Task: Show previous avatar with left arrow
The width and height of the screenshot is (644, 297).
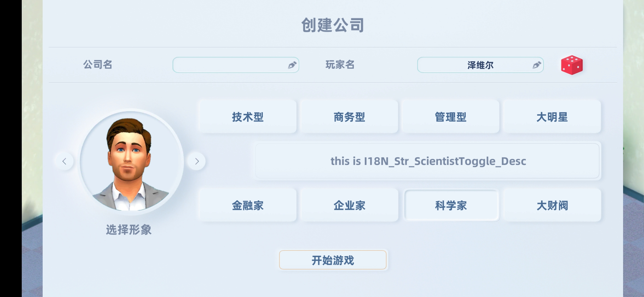Action: click(64, 161)
